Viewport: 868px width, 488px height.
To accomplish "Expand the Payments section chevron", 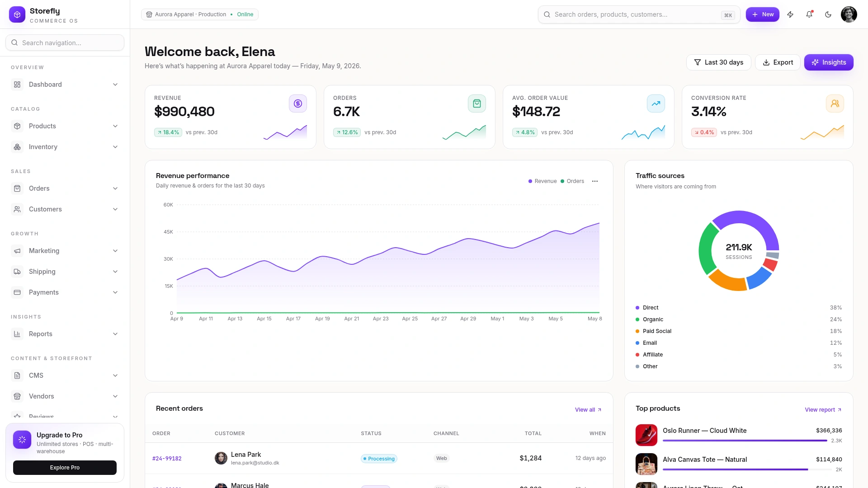I will [x=115, y=292].
